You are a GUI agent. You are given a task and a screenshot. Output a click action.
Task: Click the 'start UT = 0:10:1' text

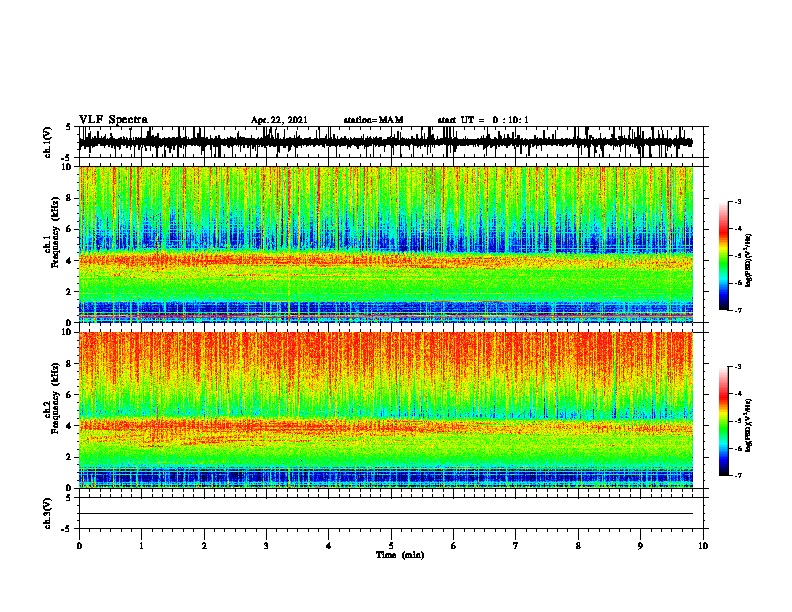[x=483, y=120]
